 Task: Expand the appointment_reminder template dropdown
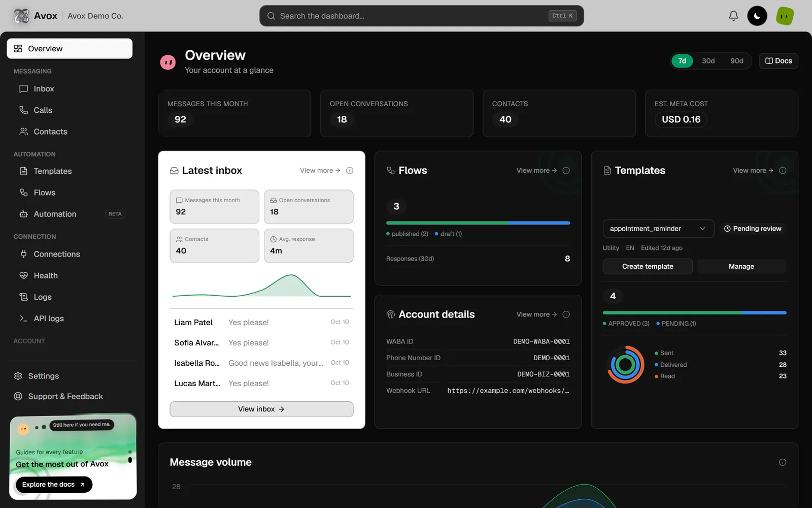pos(658,229)
